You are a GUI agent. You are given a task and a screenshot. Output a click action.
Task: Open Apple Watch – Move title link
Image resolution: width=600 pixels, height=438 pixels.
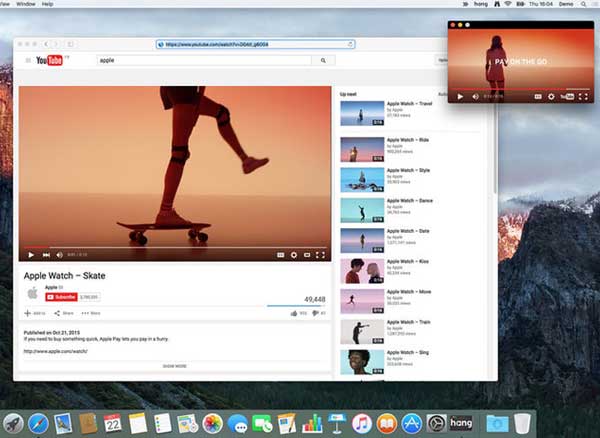409,292
